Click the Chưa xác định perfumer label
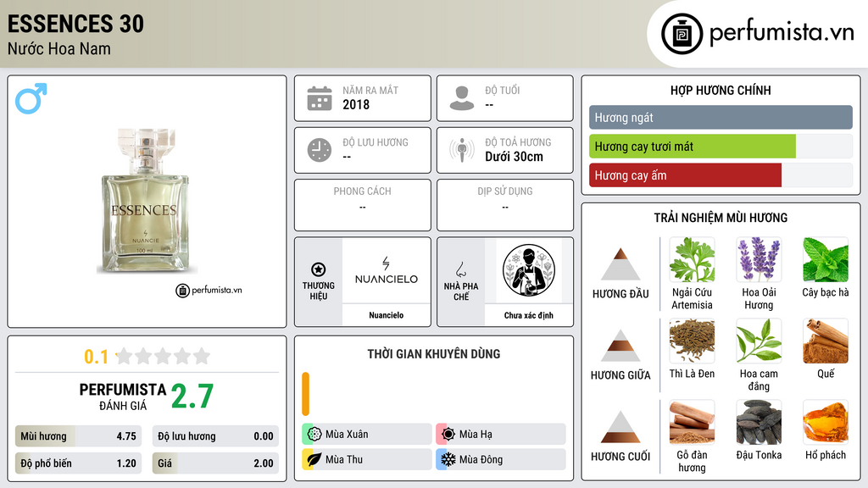 point(529,315)
